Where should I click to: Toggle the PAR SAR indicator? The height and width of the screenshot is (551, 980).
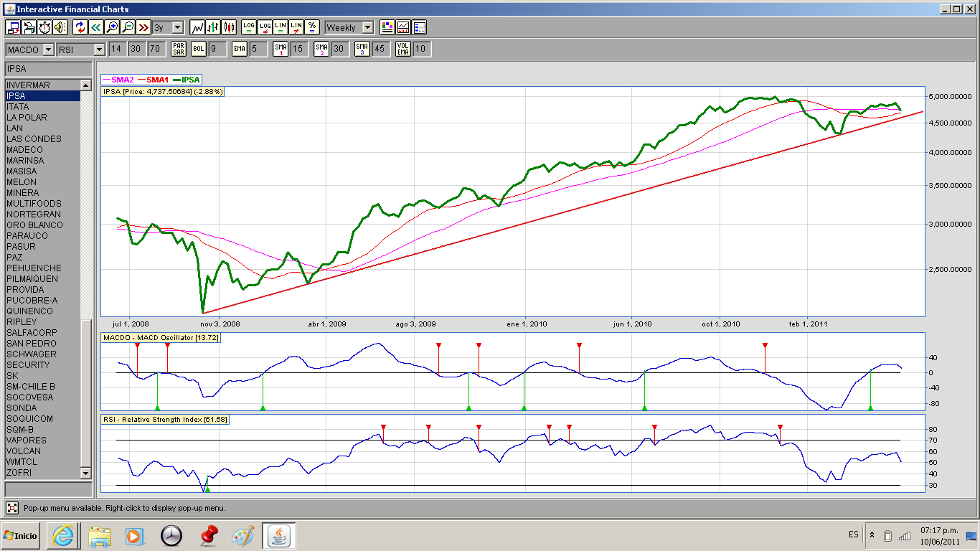(179, 49)
